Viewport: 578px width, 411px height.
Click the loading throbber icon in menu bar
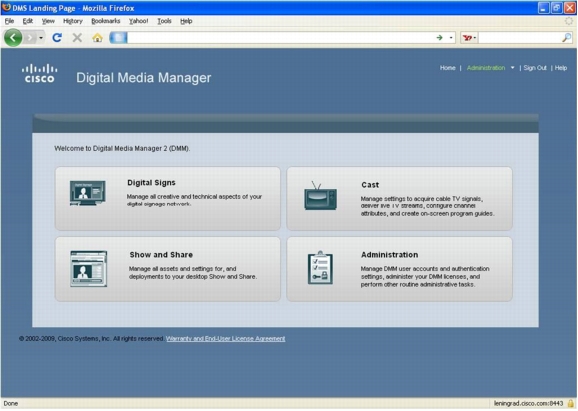[x=569, y=21]
